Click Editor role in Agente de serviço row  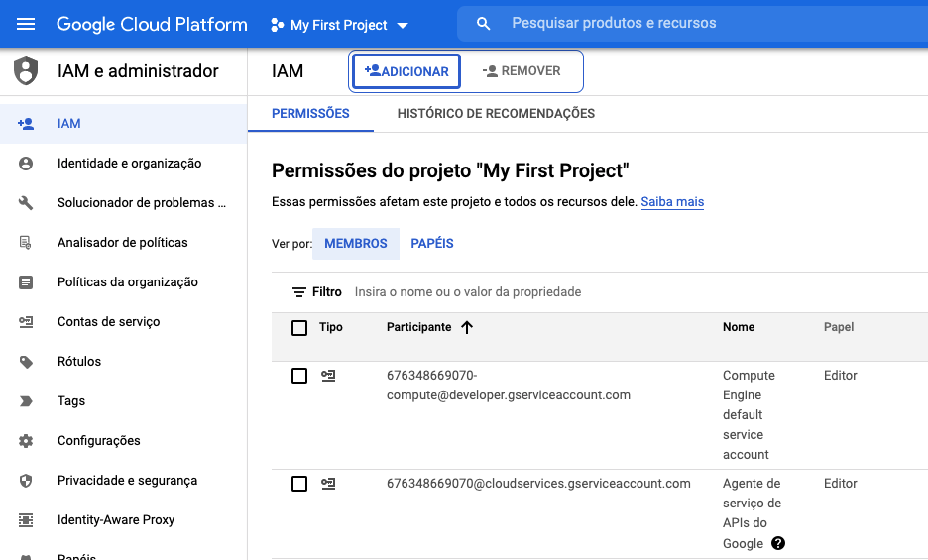click(x=841, y=483)
